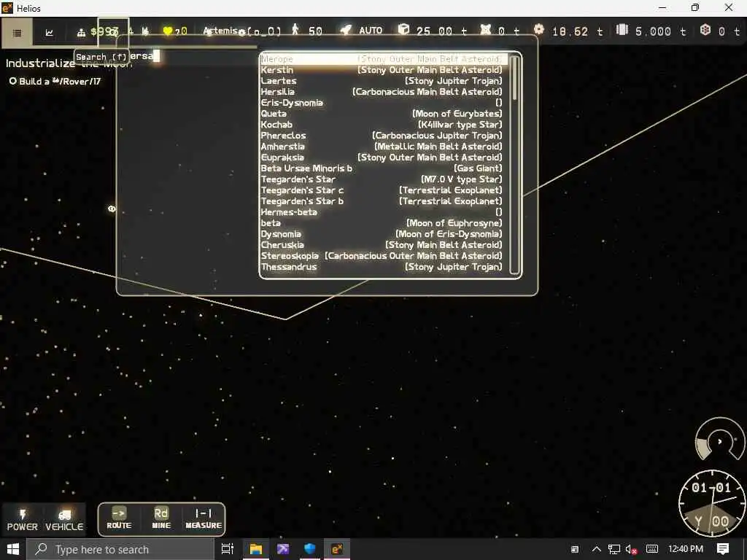Click the Windows taskbar search box
Screen dimensions: 747x560
pyautogui.click(x=120, y=550)
